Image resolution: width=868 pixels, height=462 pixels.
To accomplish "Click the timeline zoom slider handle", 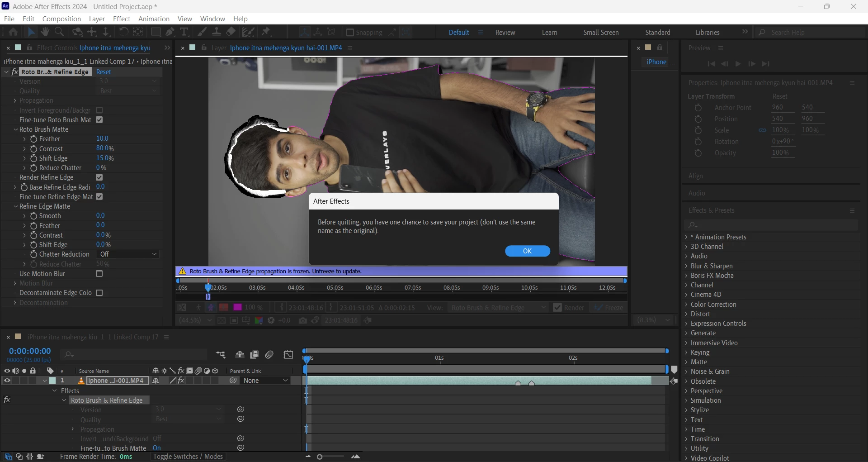I will (320, 457).
